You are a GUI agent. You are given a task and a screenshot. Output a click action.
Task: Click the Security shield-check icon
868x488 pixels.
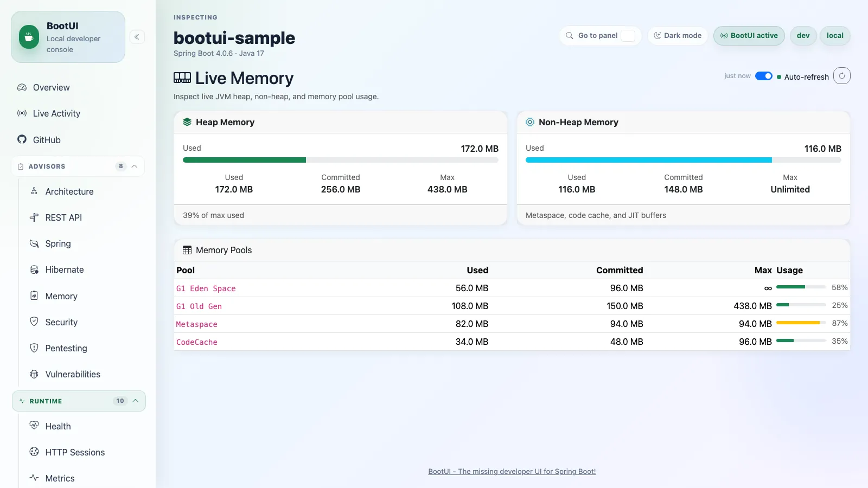tap(34, 322)
